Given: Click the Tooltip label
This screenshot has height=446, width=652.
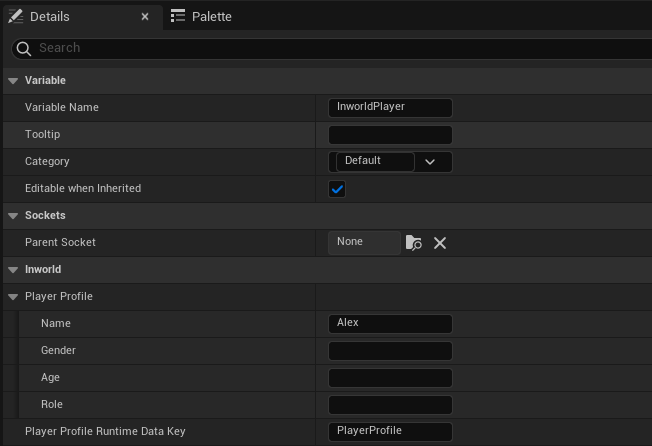Looking at the screenshot, I should click(x=42, y=134).
